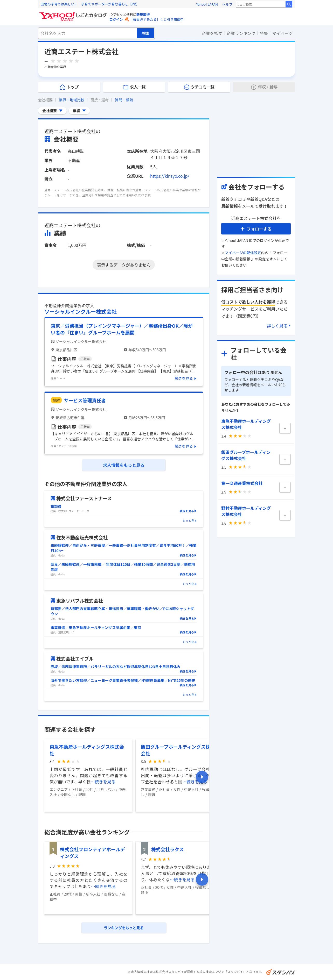The image size is (333, 980).
Task: Open マイページの配信設定 link
Action: (243, 253)
